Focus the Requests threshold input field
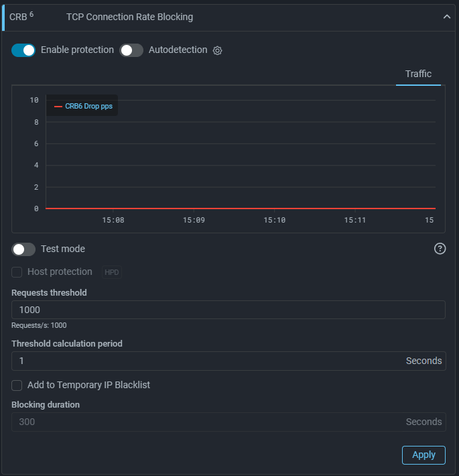 tap(228, 310)
